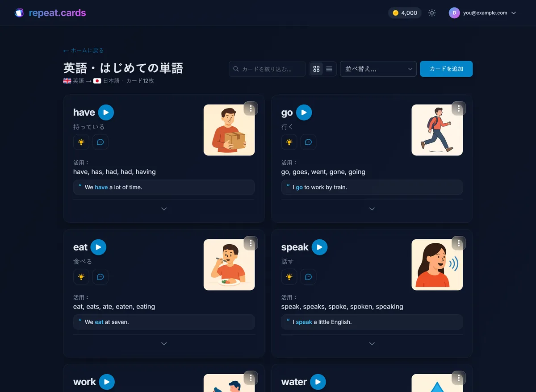Show the lightbulb hint for eat
This screenshot has width=536, height=392.
[81, 277]
